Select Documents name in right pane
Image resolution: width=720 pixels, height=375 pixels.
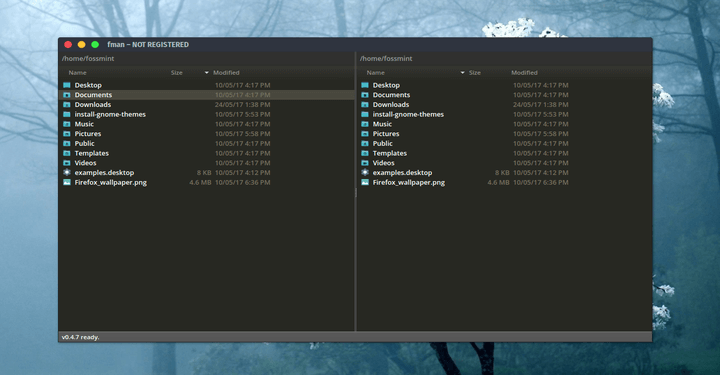391,95
